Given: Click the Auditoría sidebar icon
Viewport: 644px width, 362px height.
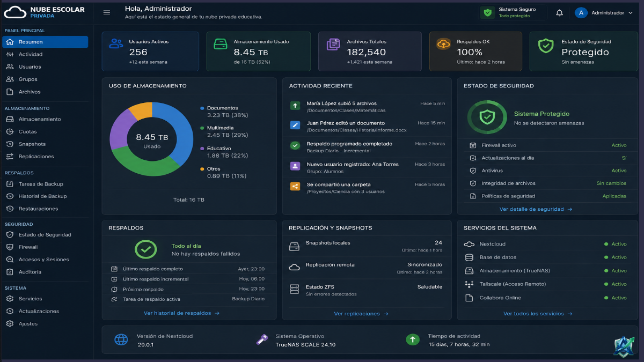Looking at the screenshot, I should tap(10, 272).
